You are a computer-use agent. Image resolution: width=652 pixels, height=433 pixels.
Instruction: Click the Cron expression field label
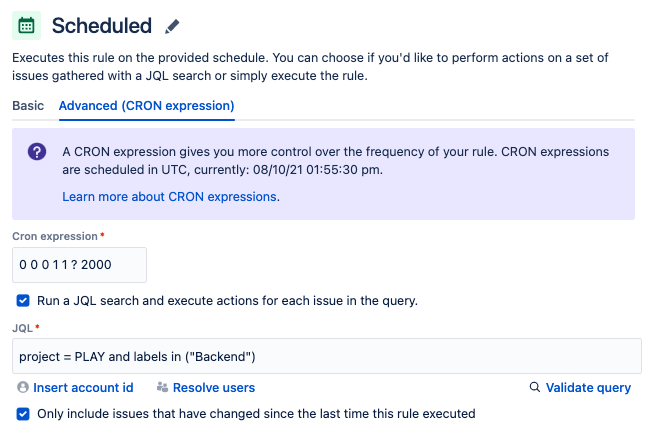pyautogui.click(x=54, y=236)
